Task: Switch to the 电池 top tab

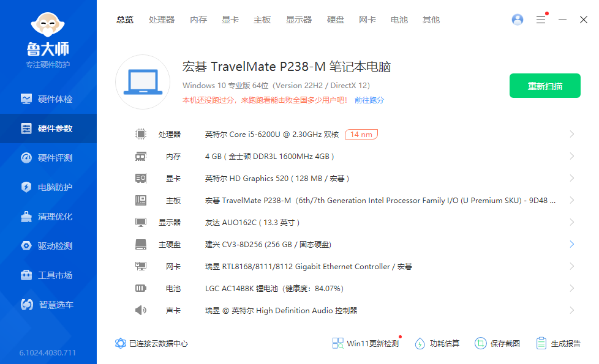Action: pos(399,20)
